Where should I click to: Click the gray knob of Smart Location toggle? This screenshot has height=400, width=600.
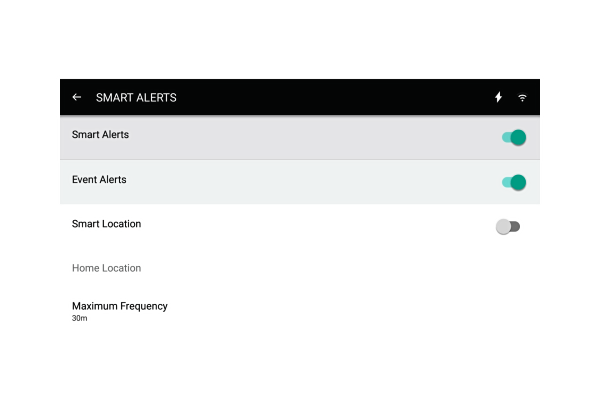503,227
